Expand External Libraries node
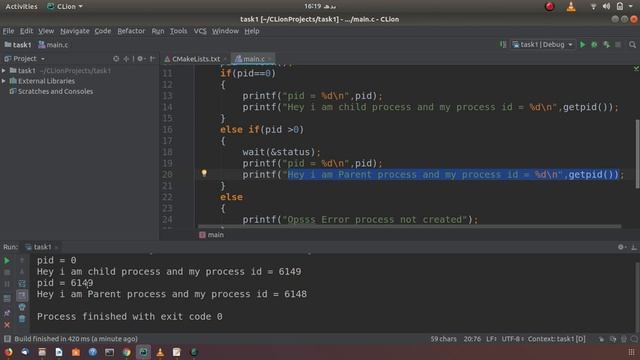The width and height of the screenshot is (640, 360). pyautogui.click(x=4, y=81)
